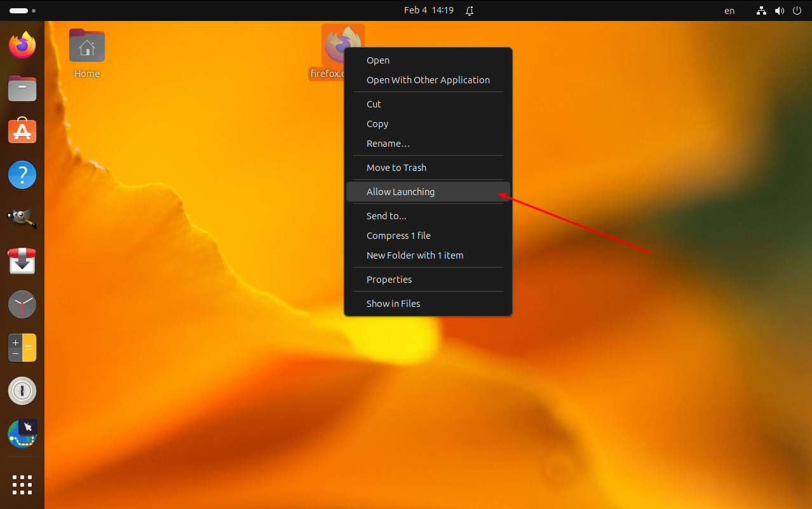
Task: Launch the Calculator app
Action: [x=22, y=348]
